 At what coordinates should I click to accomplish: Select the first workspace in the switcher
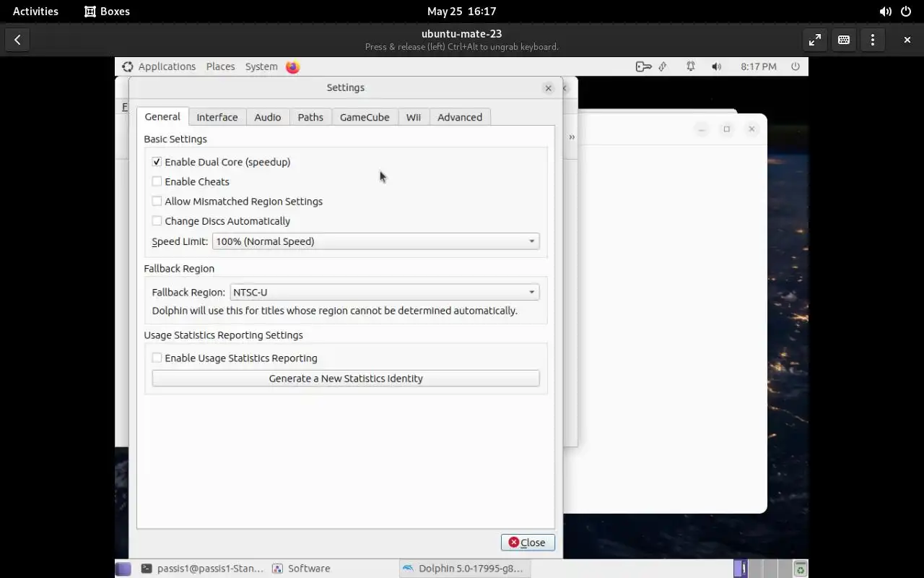coord(741,569)
